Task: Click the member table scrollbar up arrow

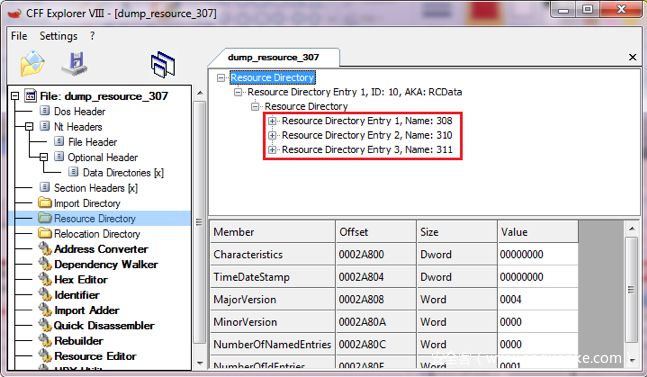Action: point(632,228)
